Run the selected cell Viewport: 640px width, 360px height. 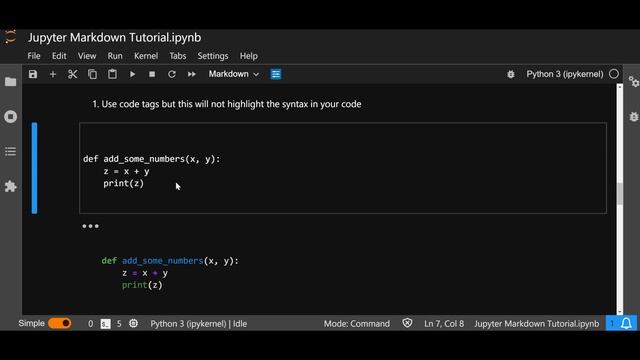[132, 74]
